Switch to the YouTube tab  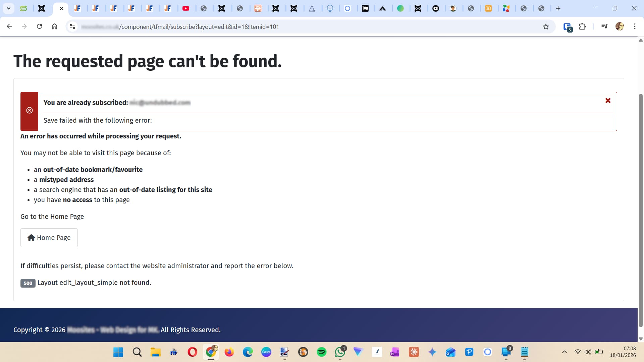186,8
